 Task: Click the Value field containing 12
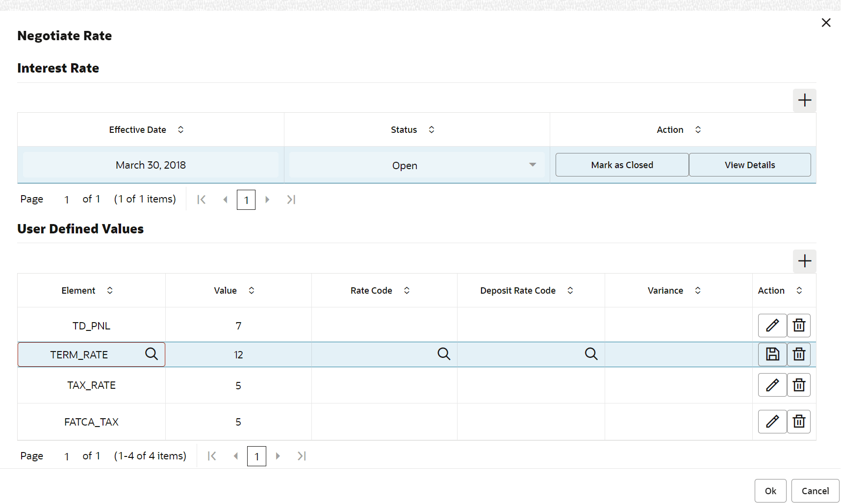(238, 354)
